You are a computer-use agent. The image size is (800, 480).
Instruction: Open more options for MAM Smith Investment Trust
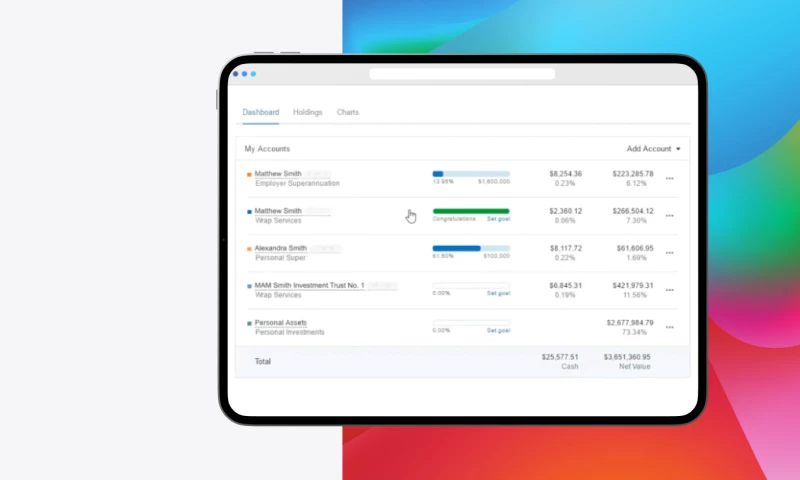(x=669, y=290)
